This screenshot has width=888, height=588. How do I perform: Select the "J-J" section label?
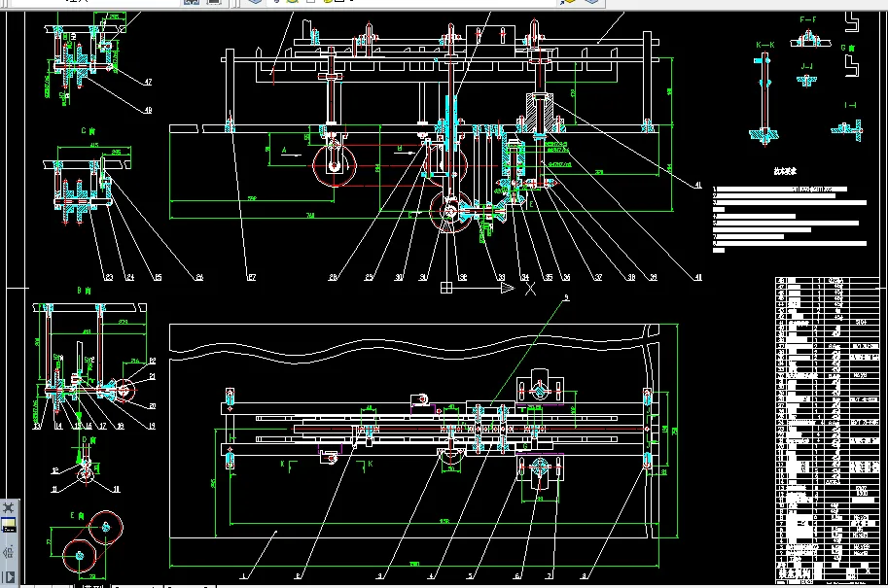[806, 66]
